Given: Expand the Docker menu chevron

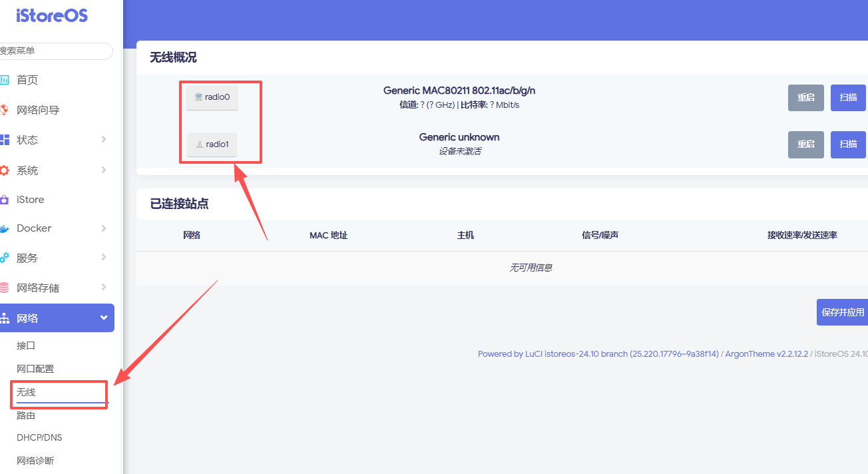Looking at the screenshot, I should pyautogui.click(x=104, y=228).
